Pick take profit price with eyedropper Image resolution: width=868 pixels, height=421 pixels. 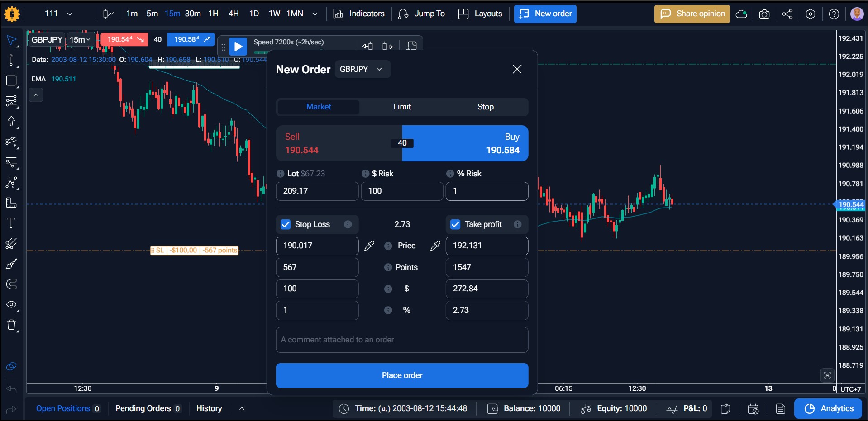point(435,246)
